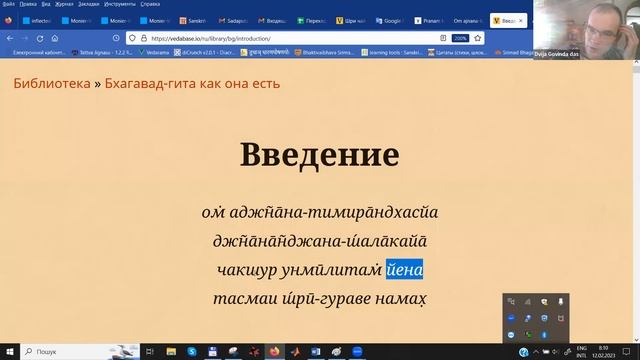Collapse the hidden tray icons chevron
Screen dimensions: 640x360
pos(536,352)
